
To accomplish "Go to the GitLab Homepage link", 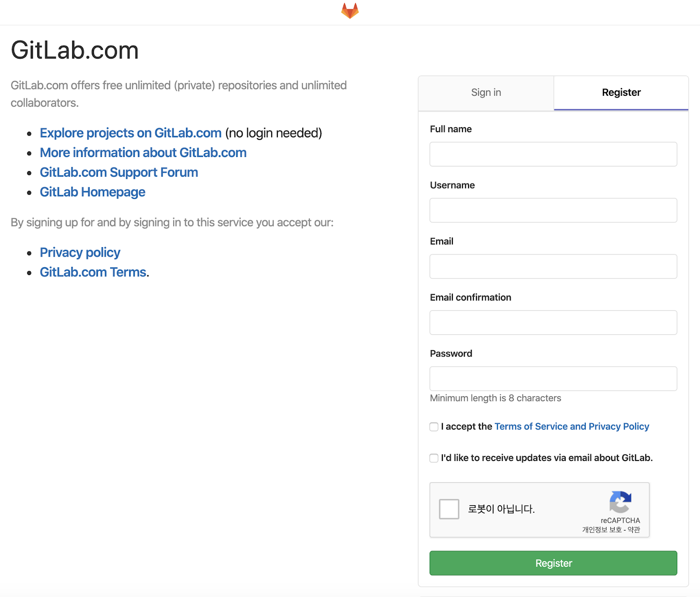I will click(x=92, y=192).
